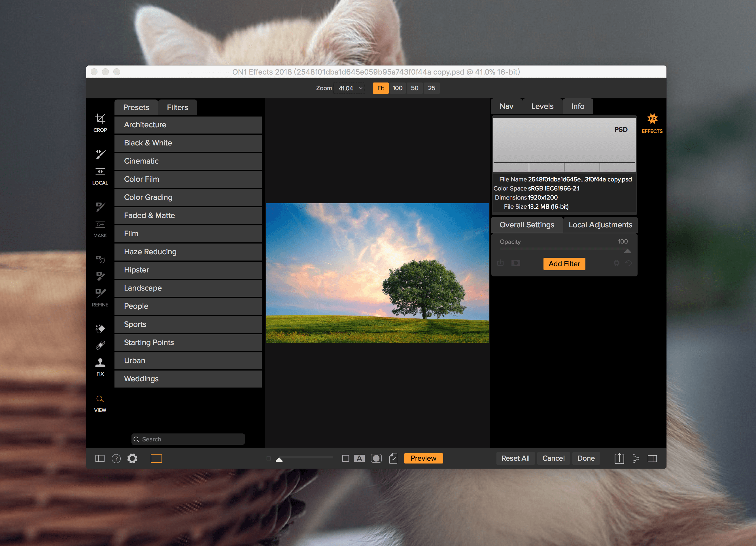Click the soft proofing document check icon

click(x=393, y=459)
